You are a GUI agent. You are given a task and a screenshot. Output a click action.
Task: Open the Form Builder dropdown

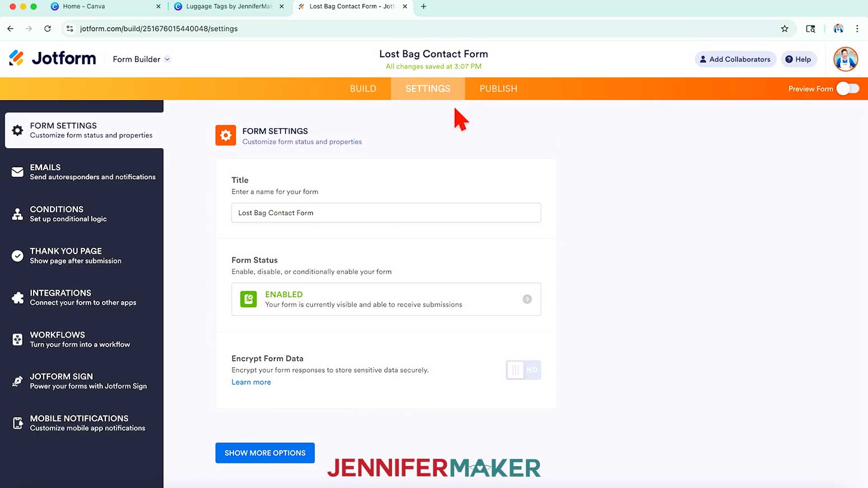[142, 59]
